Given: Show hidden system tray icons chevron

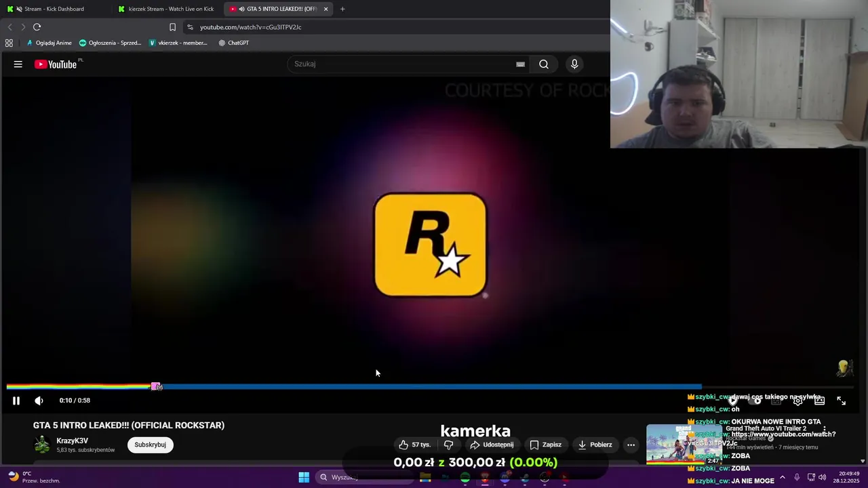Looking at the screenshot, I should 782,477.
